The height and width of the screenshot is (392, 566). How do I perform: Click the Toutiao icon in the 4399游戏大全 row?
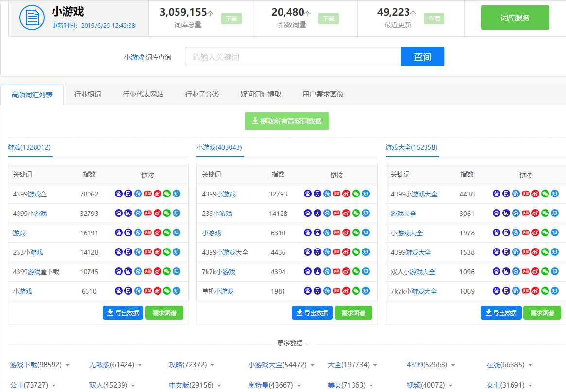[x=526, y=252]
